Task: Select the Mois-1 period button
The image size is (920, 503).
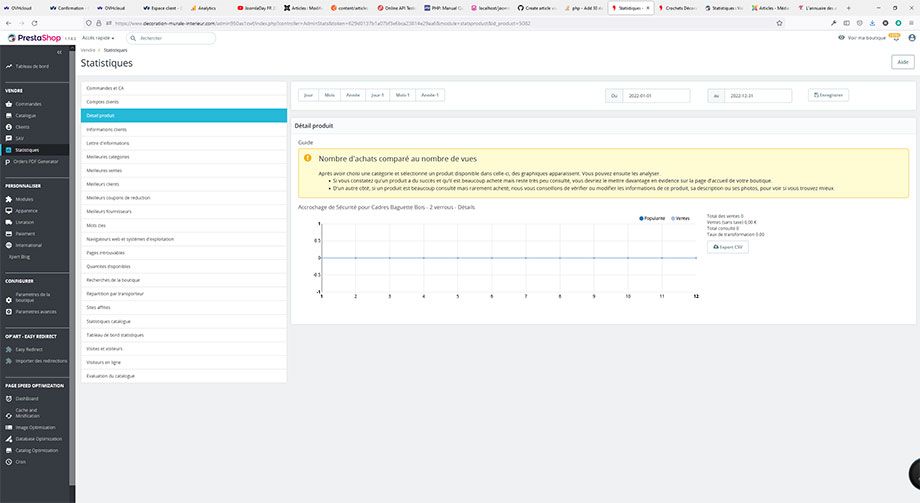Action: tap(402, 95)
